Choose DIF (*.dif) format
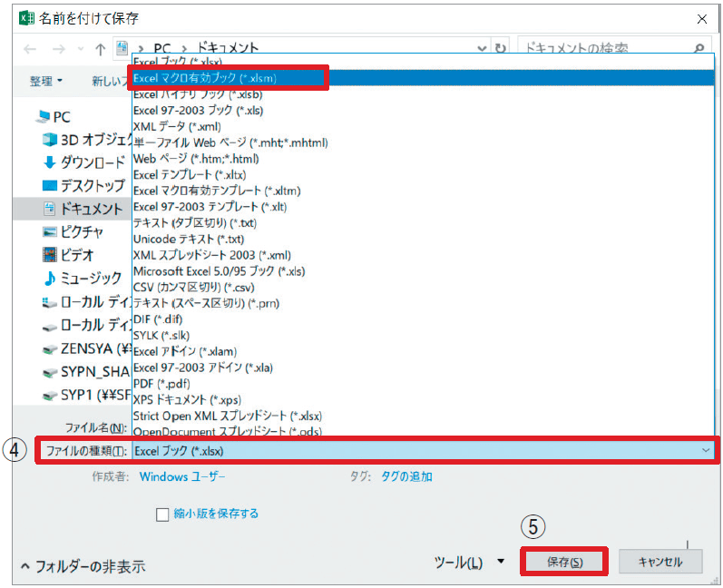This screenshot has width=723, height=588. coord(423,319)
